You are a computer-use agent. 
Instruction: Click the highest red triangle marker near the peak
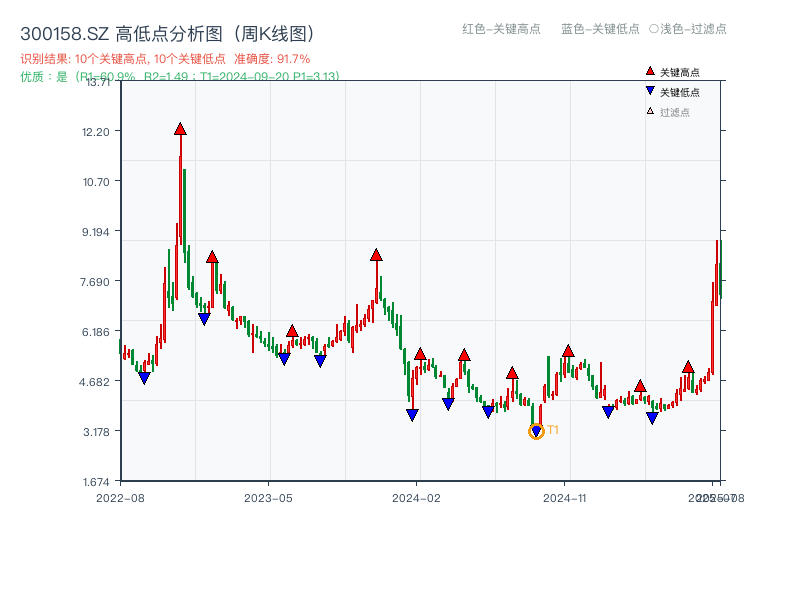point(181,128)
